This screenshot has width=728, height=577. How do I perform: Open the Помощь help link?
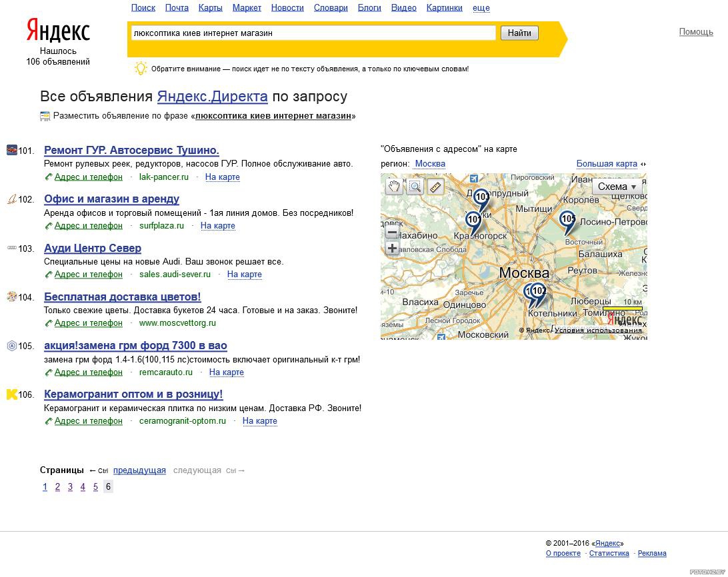(x=696, y=31)
